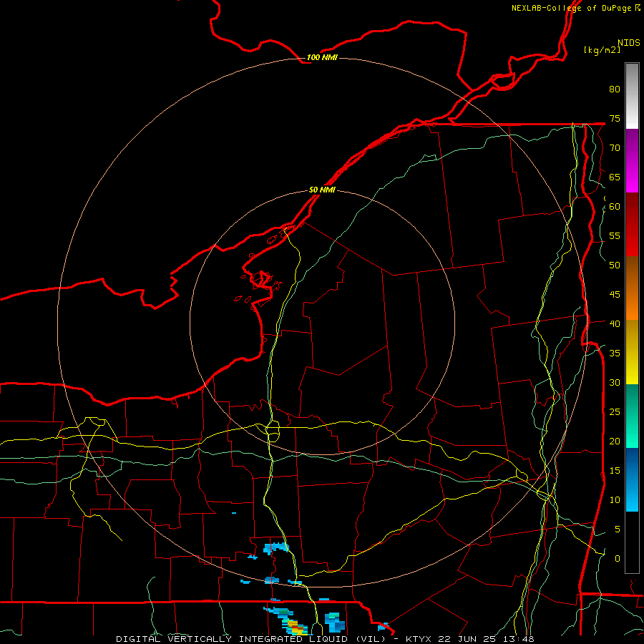
Task: Click the 35 value on the color scale
Action: (615, 353)
